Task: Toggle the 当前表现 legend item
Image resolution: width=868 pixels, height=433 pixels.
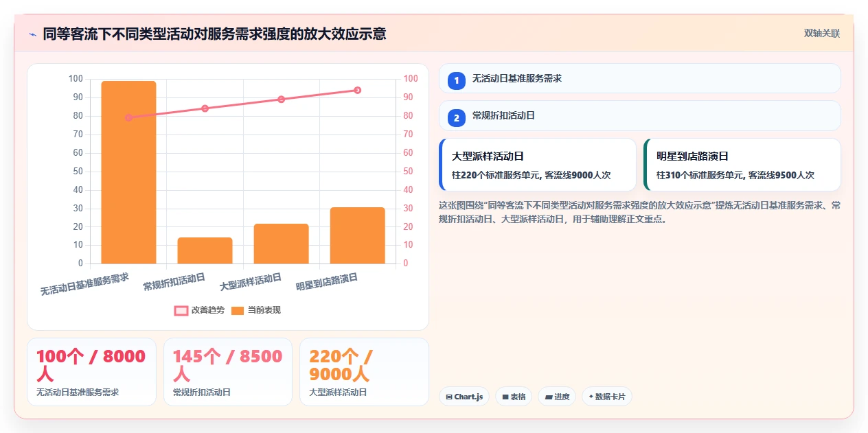Action: point(256,310)
